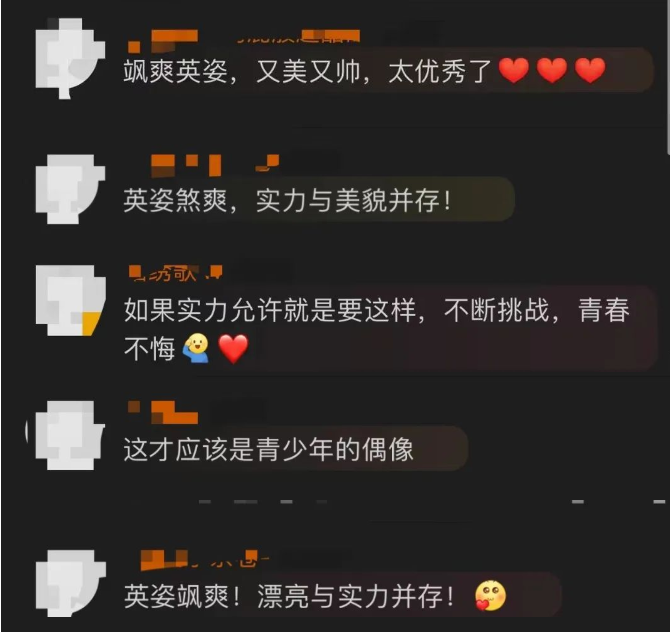Open the username above 如果实力允许 comment
Image resolution: width=670 pixels, height=632 pixels.
click(176, 273)
